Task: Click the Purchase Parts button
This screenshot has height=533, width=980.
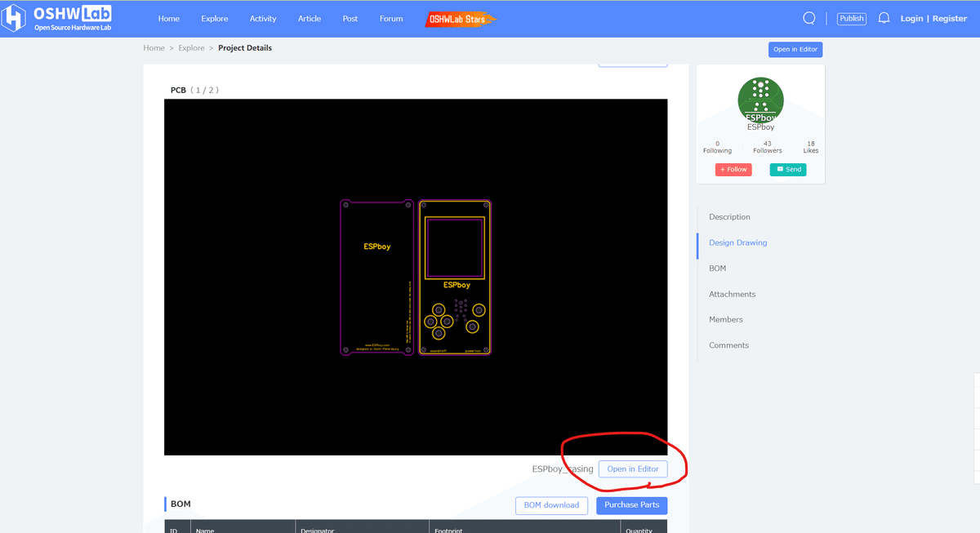Action: pos(632,505)
